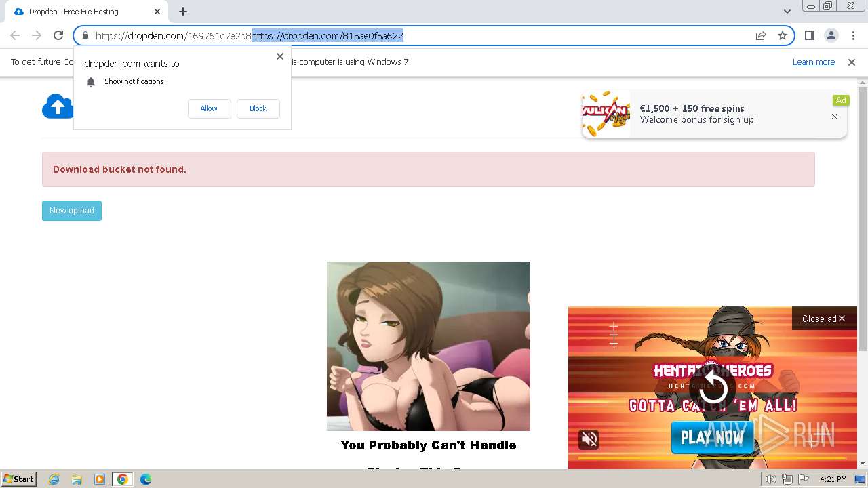This screenshot has height=488, width=868.
Task: Click the You Probably Can't Handle headline
Action: (429, 445)
